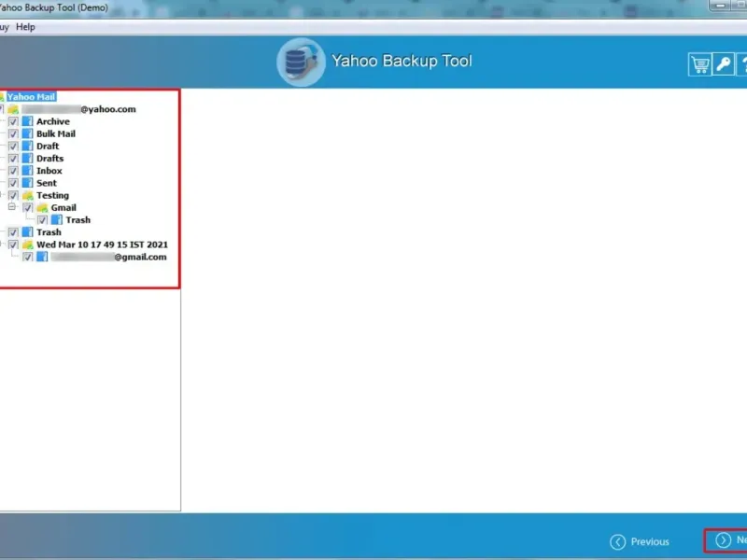Click the key activation icon
Viewport: 747px width, 560px height.
[x=723, y=64]
